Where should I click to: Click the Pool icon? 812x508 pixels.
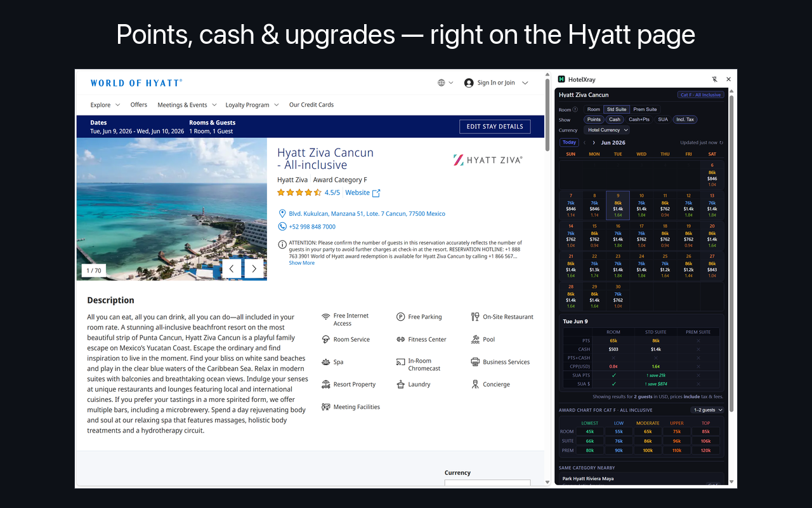pos(475,339)
